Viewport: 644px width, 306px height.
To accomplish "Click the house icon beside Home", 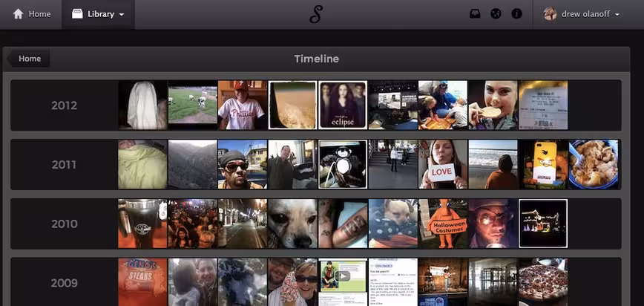I will coord(18,14).
